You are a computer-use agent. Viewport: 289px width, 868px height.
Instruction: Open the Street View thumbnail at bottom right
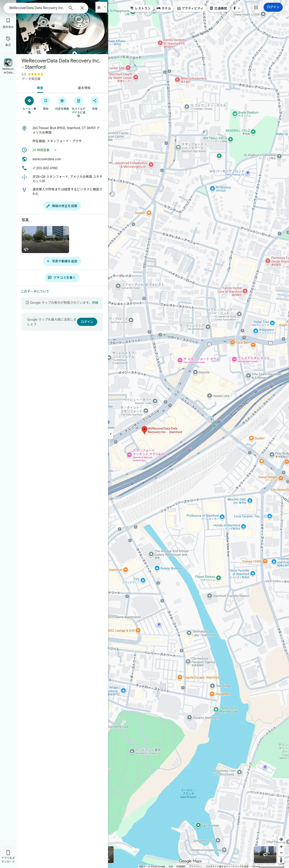[x=265, y=854]
